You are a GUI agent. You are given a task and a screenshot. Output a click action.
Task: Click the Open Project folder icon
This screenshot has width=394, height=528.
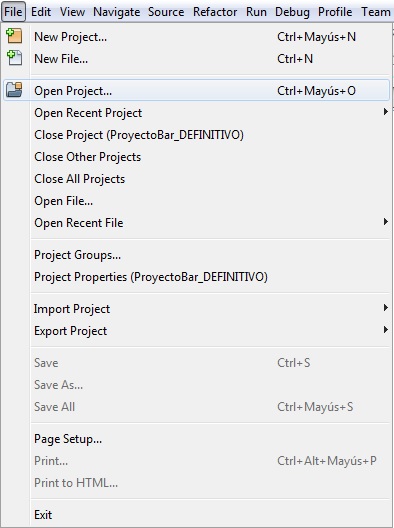[14, 90]
